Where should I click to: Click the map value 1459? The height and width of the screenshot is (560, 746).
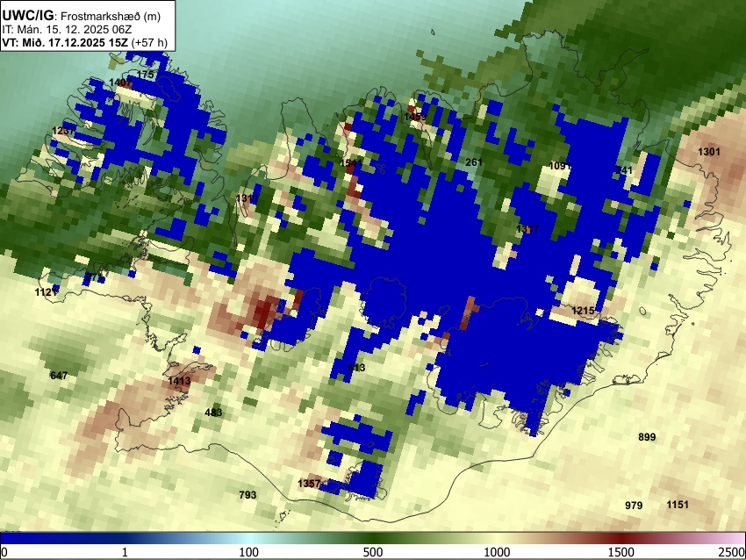pyautogui.click(x=415, y=117)
